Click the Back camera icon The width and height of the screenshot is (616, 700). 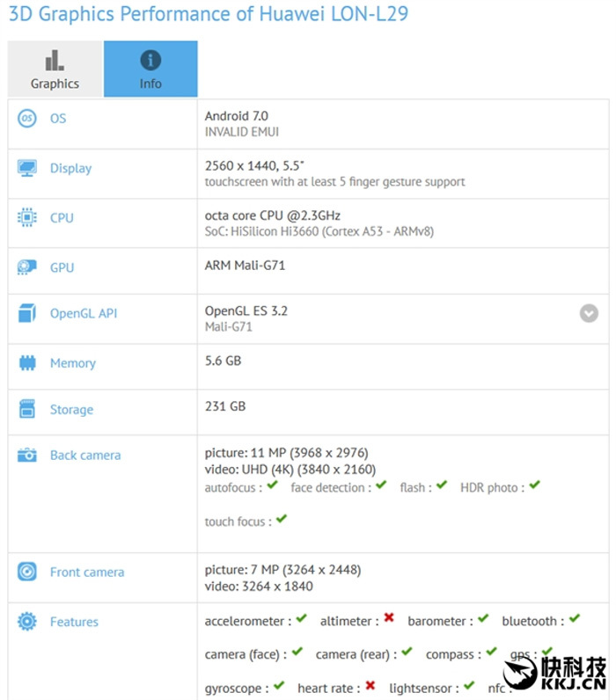[x=27, y=456]
